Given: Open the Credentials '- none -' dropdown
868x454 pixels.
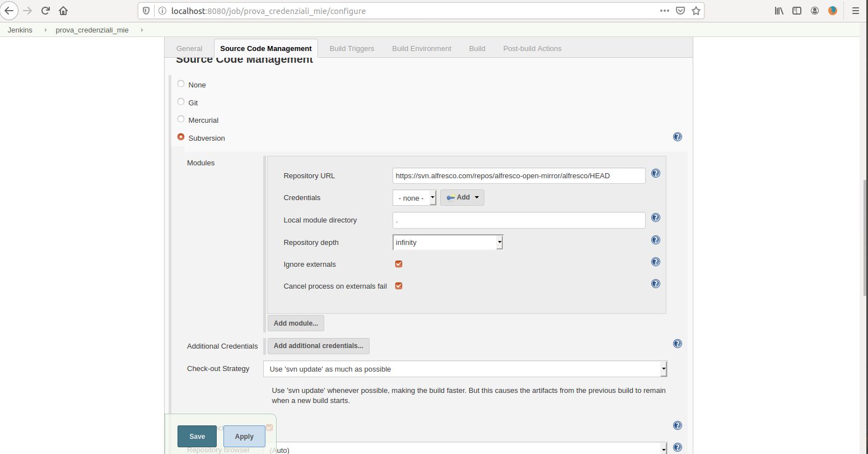Looking at the screenshot, I should point(414,198).
